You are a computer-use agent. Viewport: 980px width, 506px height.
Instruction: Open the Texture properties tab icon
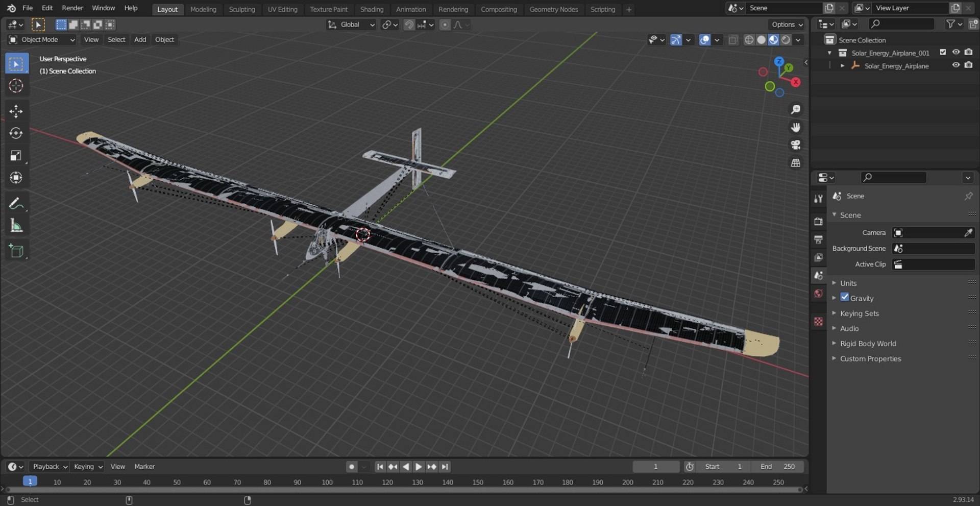click(x=818, y=321)
